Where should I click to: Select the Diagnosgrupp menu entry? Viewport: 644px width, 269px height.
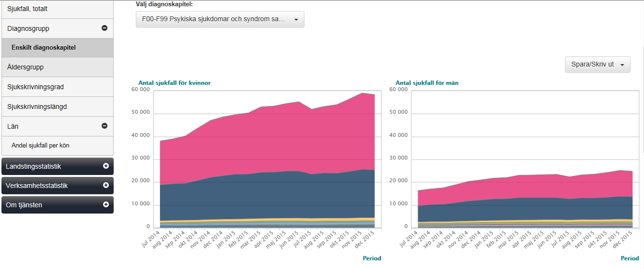coord(57,28)
